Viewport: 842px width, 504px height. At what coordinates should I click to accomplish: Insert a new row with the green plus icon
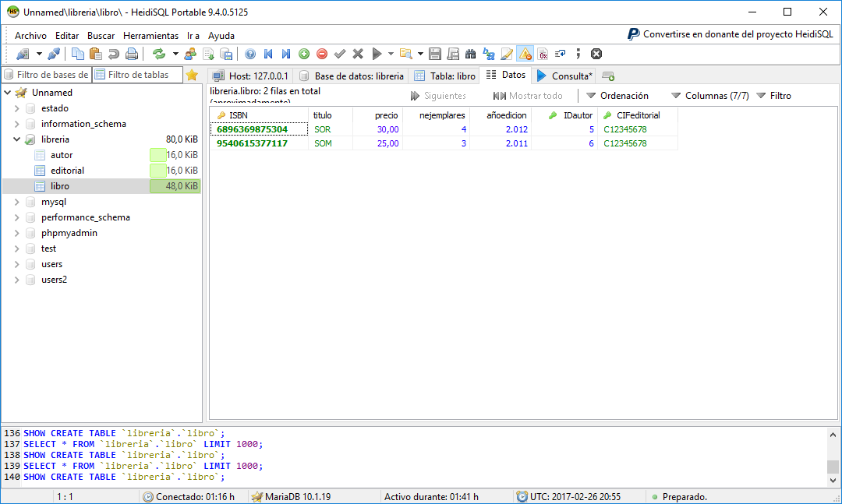tap(303, 53)
